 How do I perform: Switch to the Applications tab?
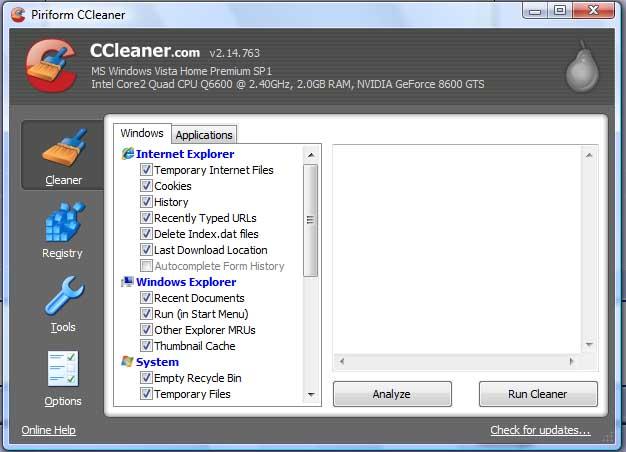point(204,135)
